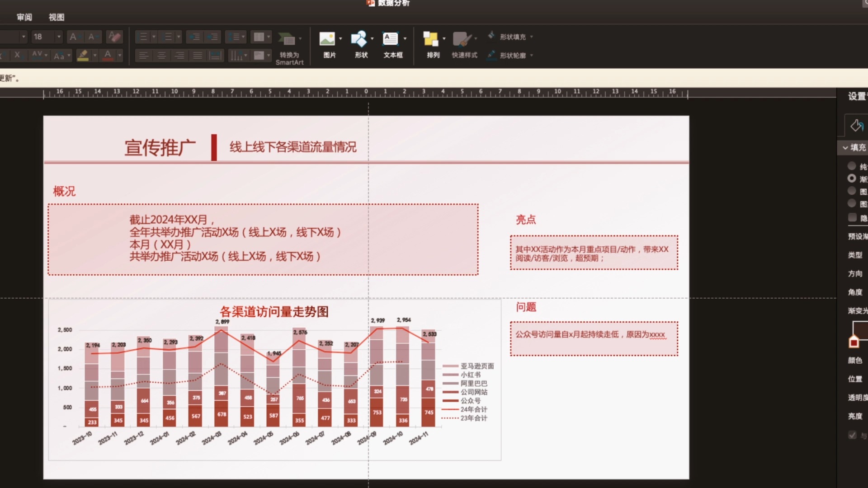Open character spacing AV tool
Image resolution: width=868 pixels, height=488 pixels.
(39, 56)
